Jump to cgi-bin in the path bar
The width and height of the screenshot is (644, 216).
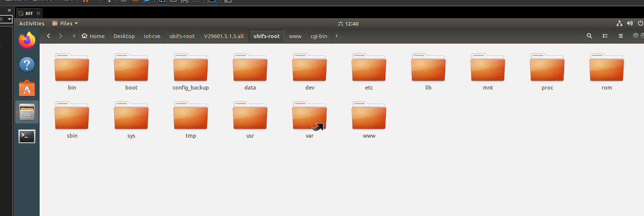(319, 36)
